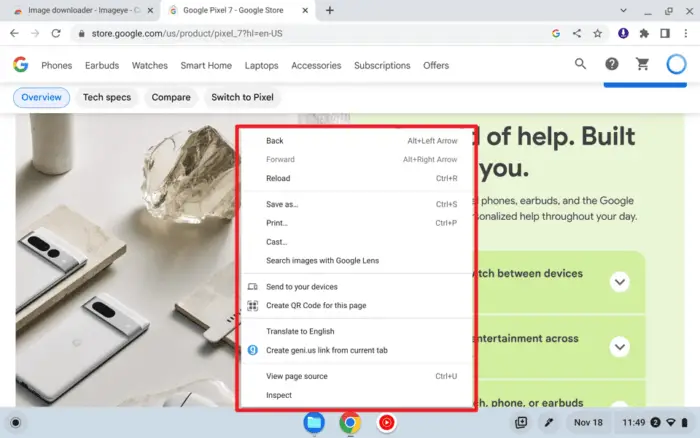Open the tab search dropdown arrow
Image resolution: width=700 pixels, height=438 pixels.
[x=623, y=10]
